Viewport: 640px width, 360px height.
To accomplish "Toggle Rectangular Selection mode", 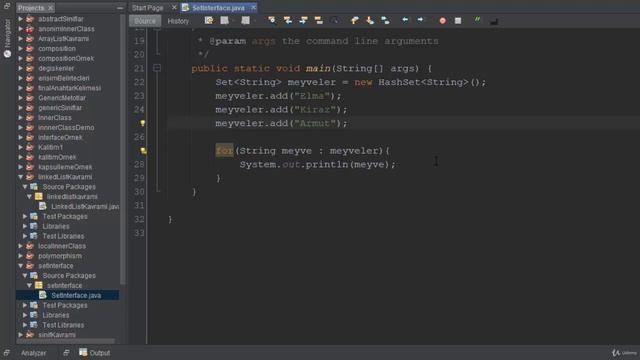I will coord(334,20).
